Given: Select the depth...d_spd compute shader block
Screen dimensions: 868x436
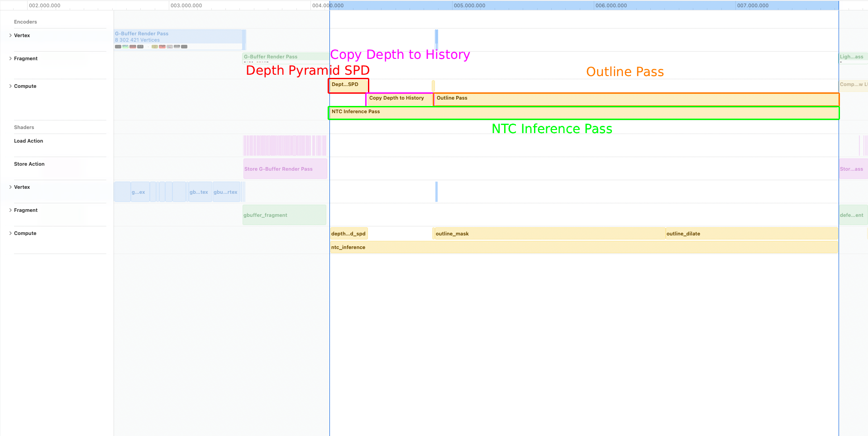Looking at the screenshot, I should click(349, 234).
